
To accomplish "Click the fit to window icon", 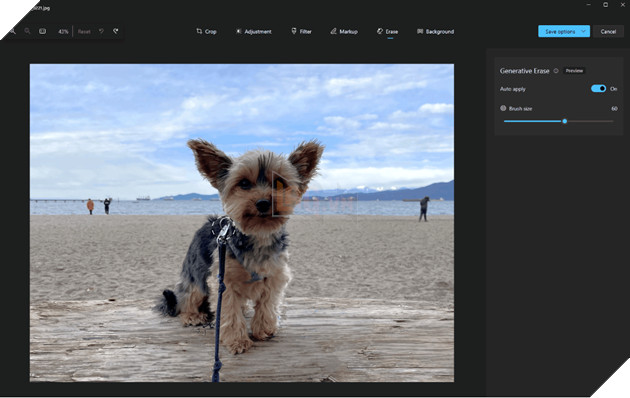I will point(42,31).
